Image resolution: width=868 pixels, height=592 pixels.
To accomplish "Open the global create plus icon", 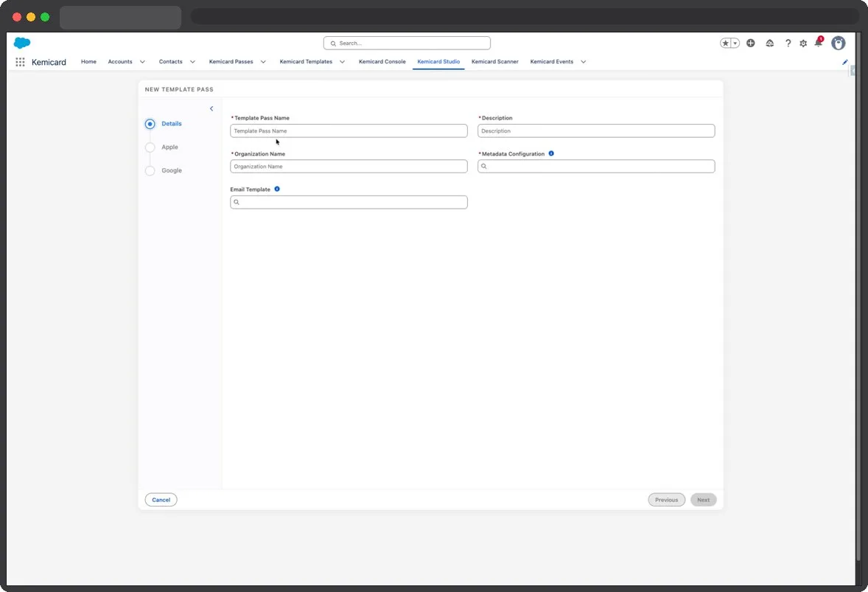I will point(751,43).
